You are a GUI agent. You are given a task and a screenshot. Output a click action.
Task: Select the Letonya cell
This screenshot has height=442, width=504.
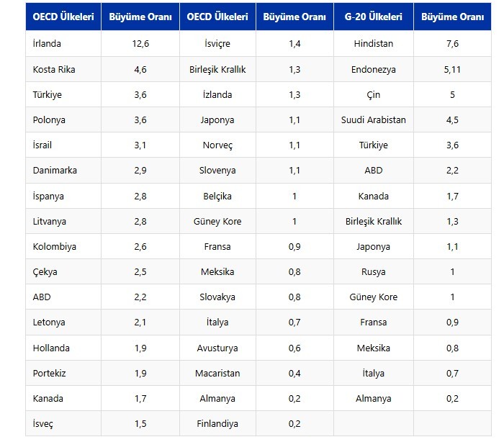tap(49, 323)
